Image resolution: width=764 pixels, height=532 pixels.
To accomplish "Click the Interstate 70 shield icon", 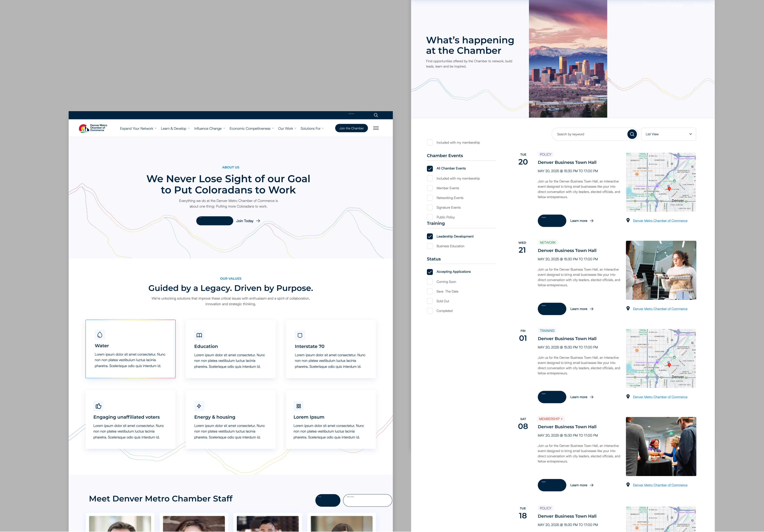I will [x=300, y=335].
